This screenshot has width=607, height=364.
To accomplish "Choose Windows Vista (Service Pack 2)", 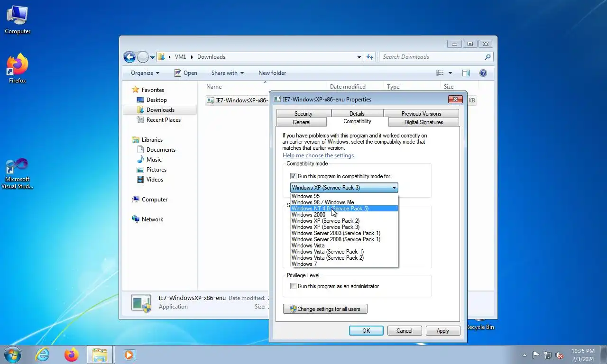I will point(344,258).
